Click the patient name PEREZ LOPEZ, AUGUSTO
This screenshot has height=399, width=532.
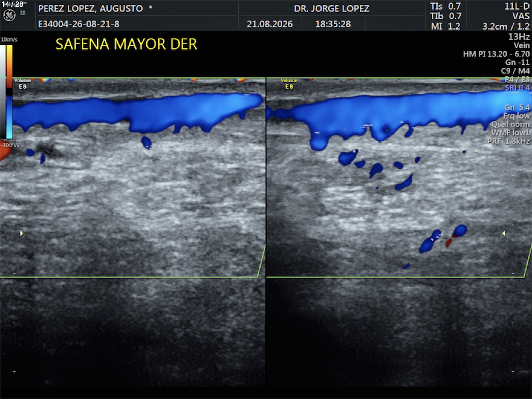coord(90,8)
